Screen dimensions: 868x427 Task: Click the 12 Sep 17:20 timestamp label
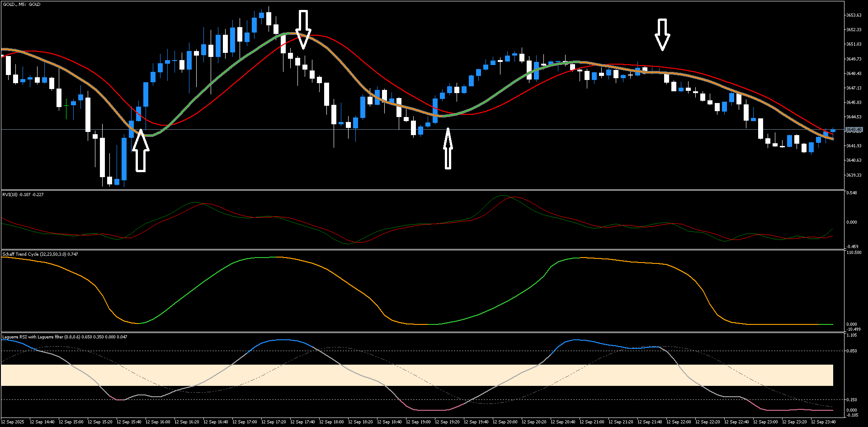tap(274, 422)
